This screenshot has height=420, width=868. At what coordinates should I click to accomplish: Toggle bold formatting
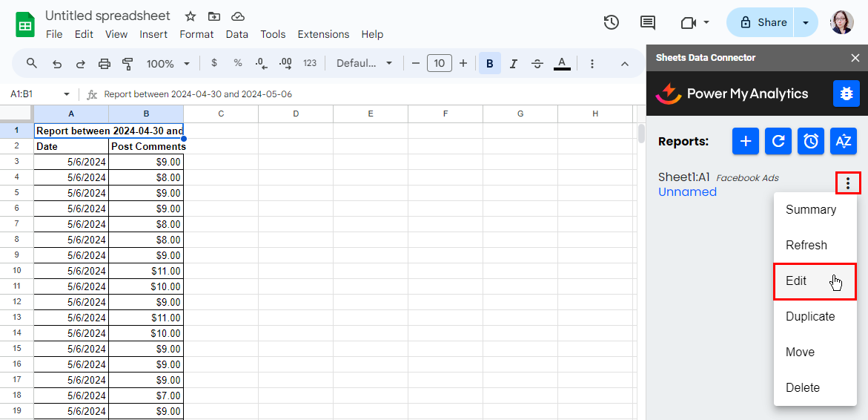point(489,64)
